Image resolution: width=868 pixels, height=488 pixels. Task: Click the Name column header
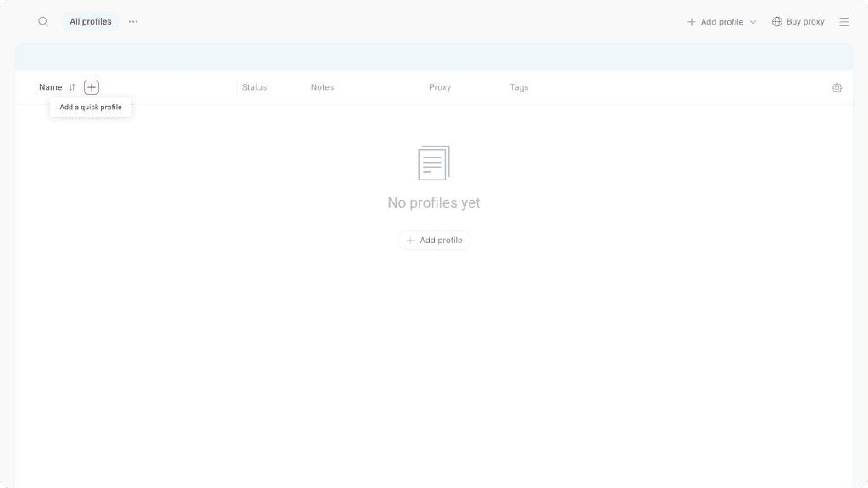(50, 87)
